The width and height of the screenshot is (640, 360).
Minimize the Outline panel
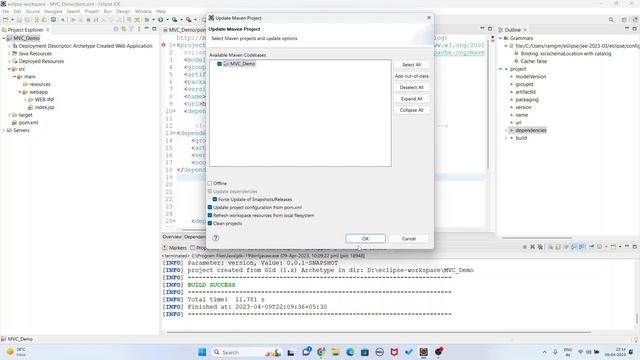(x=627, y=29)
